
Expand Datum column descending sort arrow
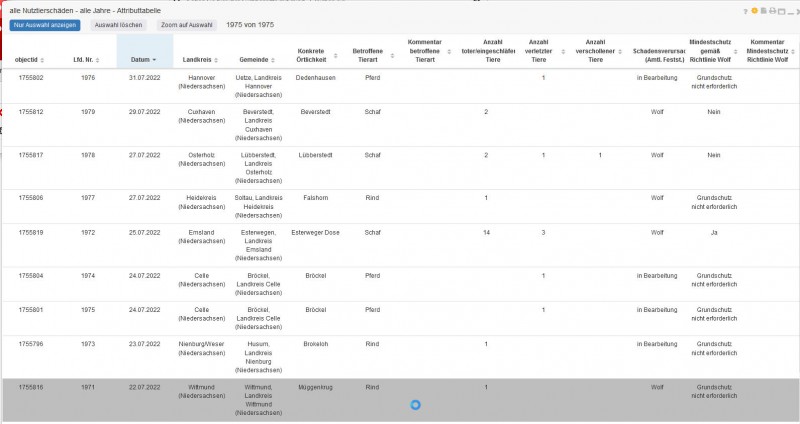[x=154, y=60]
